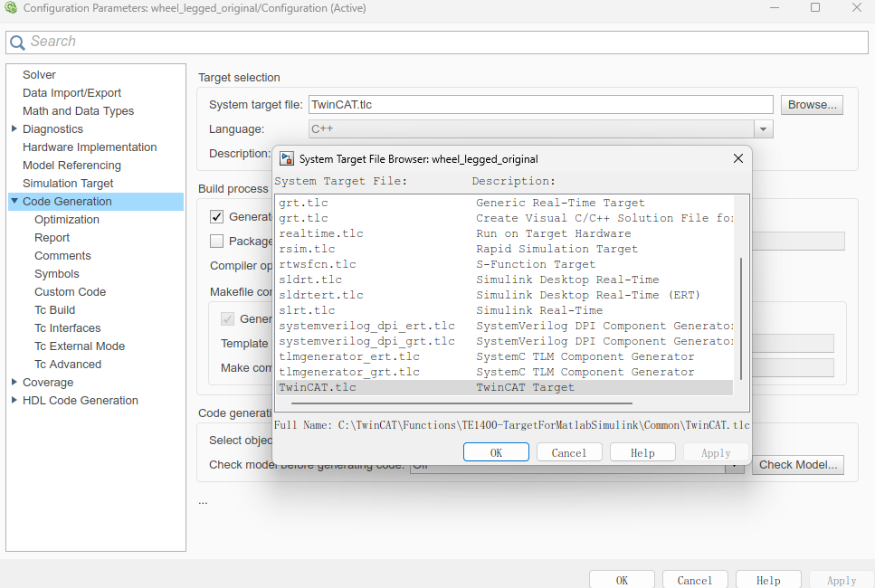Open the Tc External Mode pane

[80, 346]
